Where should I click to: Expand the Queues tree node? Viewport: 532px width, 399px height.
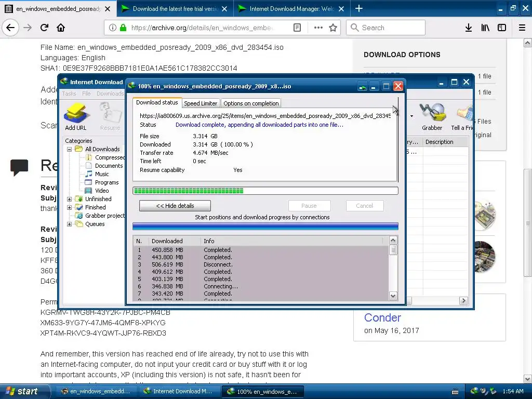pos(69,224)
